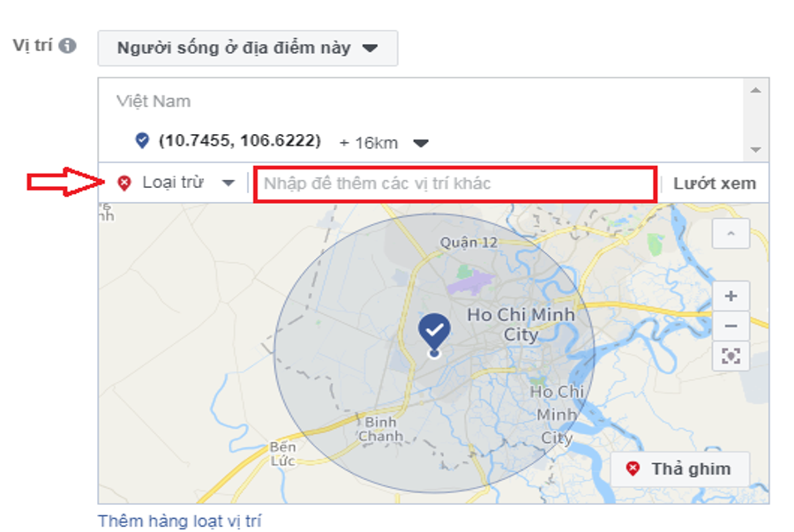The width and height of the screenshot is (794, 532).
Task: Click the scrollbar down arrow in location list
Action: coord(756,149)
